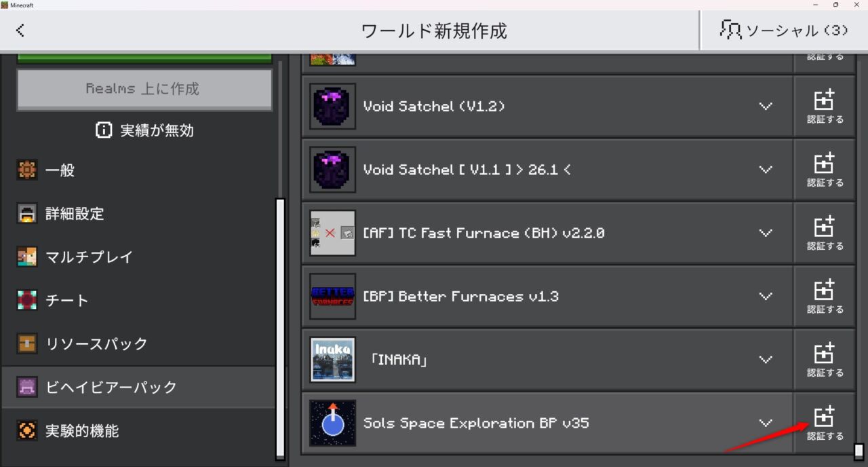
Task: Click the 一般 gear icon
Action: [x=27, y=170]
